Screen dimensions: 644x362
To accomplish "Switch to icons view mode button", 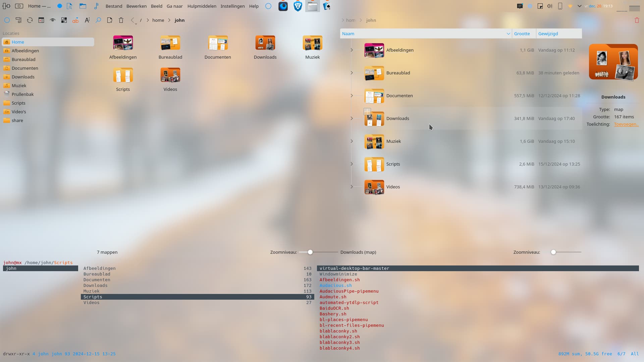I will (64, 20).
